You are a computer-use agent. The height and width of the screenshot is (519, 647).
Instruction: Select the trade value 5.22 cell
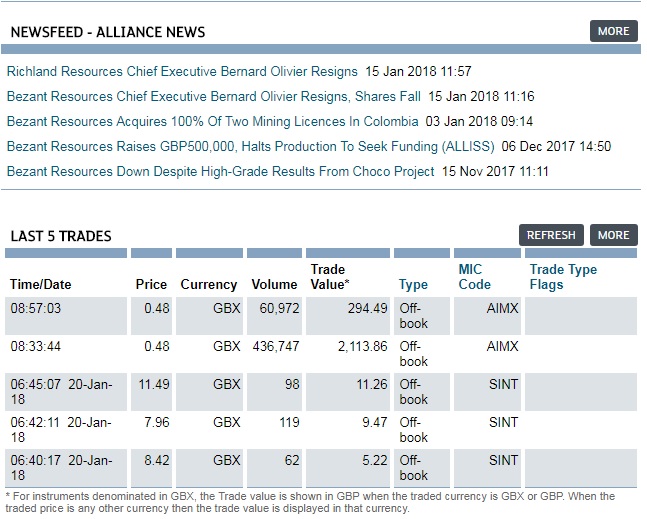348,467
